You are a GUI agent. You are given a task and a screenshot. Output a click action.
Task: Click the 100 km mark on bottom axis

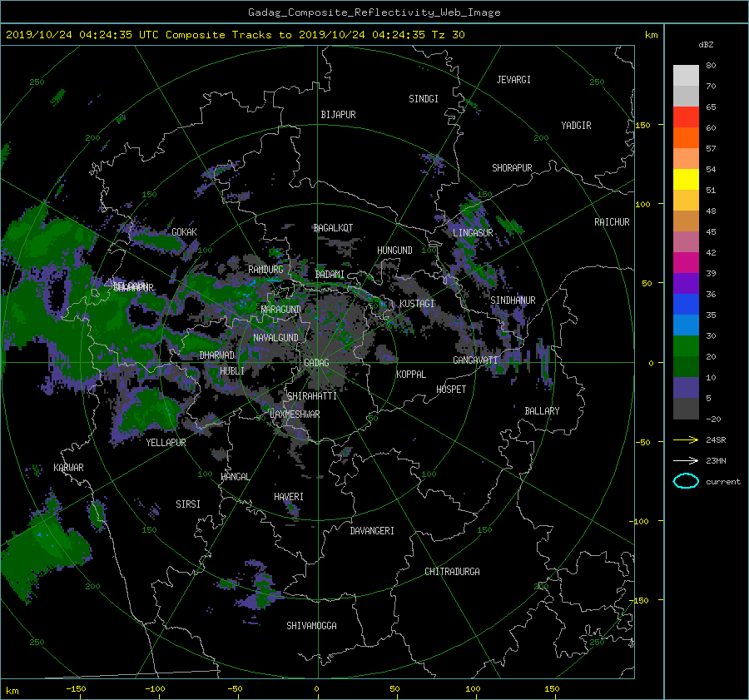(x=473, y=689)
